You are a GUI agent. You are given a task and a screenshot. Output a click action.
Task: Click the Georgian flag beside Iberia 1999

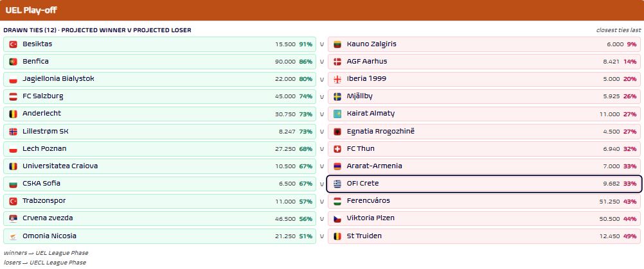337,79
